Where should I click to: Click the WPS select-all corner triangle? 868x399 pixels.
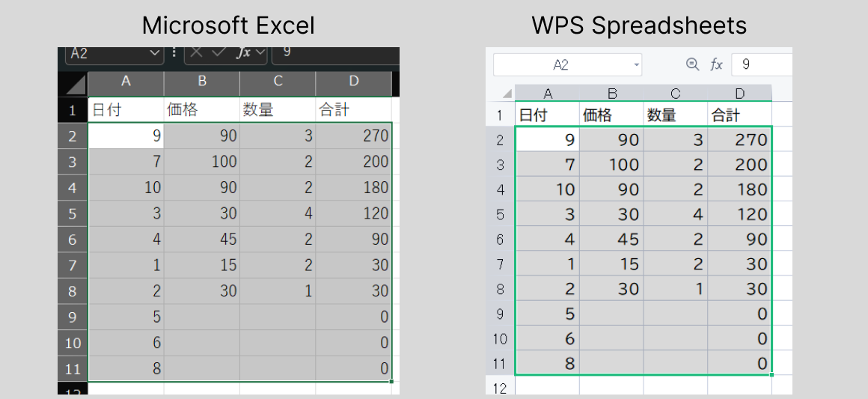(507, 93)
